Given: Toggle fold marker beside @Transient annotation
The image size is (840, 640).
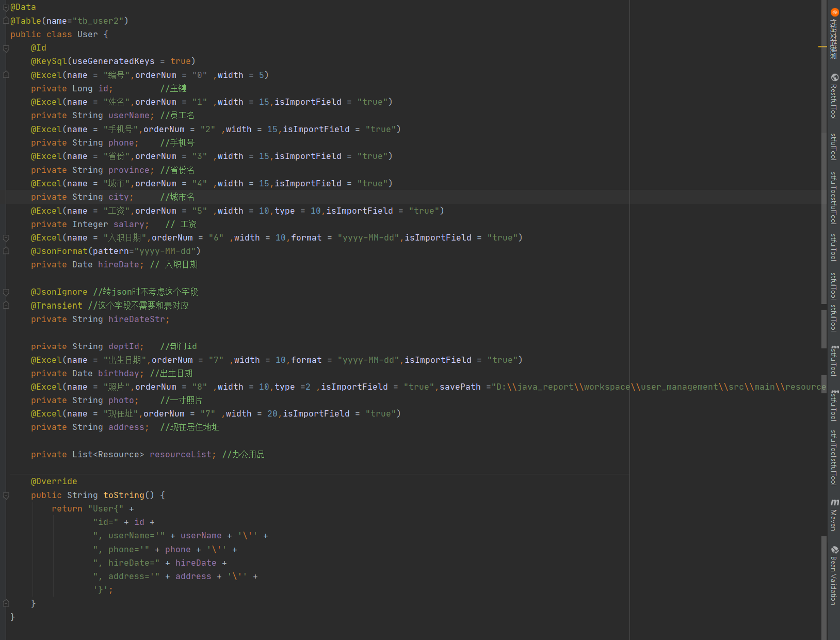Looking at the screenshot, I should 6,306.
